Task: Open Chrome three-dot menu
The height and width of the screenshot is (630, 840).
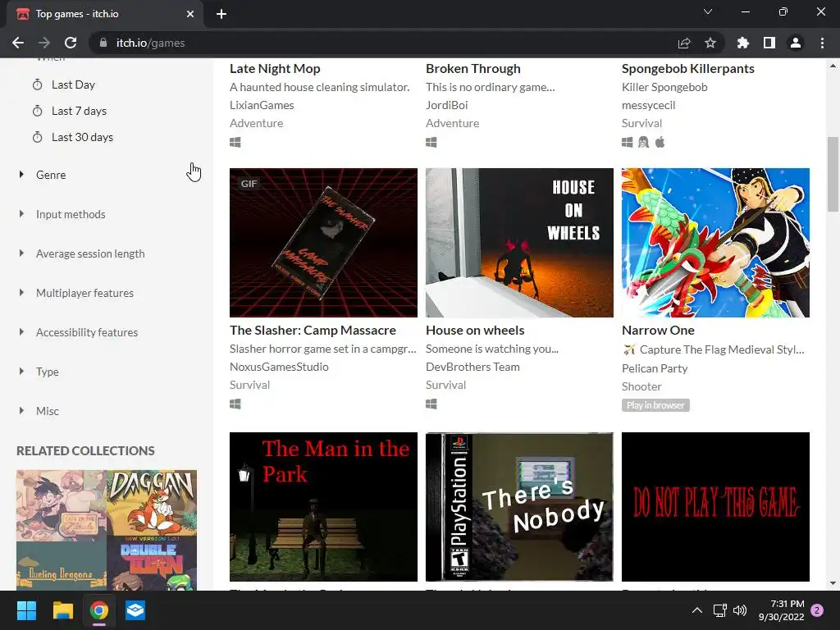Action: (822, 43)
